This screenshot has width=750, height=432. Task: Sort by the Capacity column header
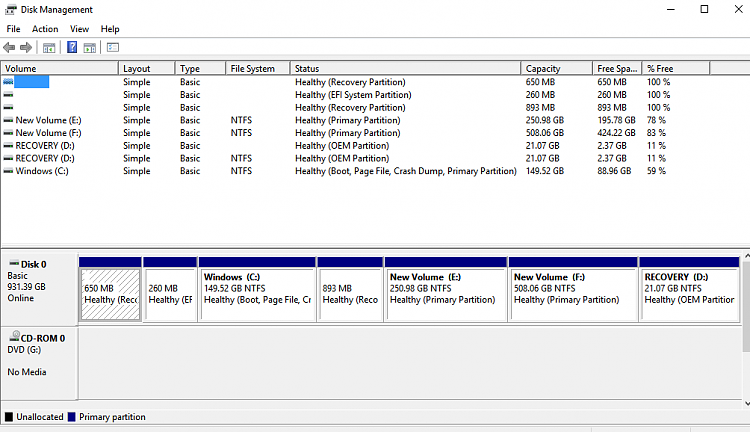[557, 68]
